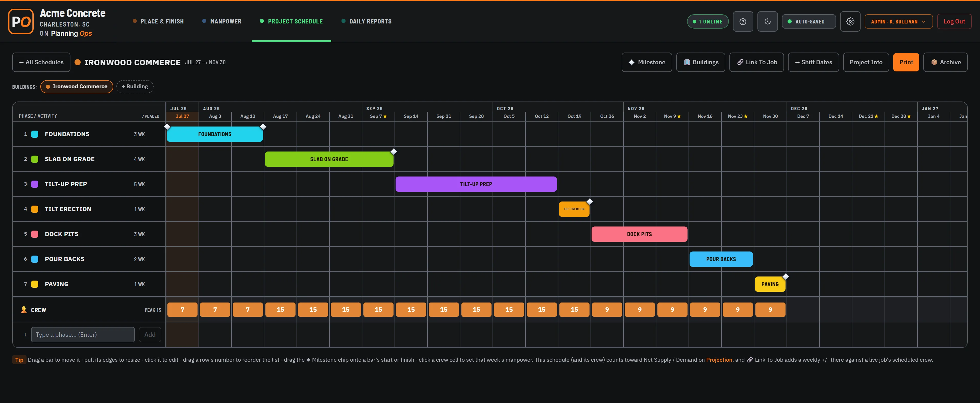This screenshot has height=403, width=980.
Task: Click the Sep 7 starred week header
Action: click(378, 116)
